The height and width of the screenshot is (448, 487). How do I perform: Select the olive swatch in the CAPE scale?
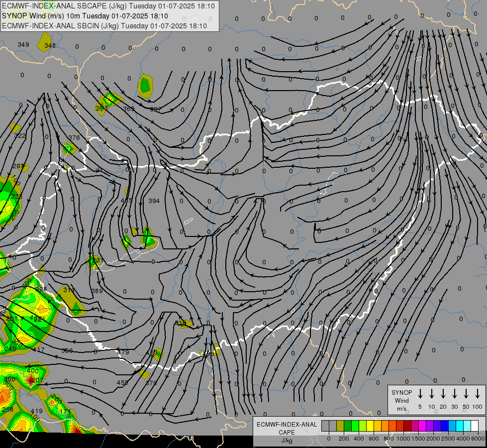click(340, 426)
